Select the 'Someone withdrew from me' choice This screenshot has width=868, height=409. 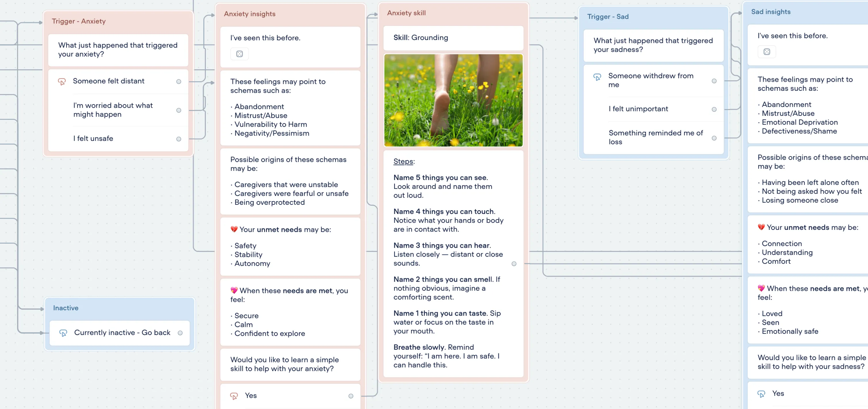[653, 81]
